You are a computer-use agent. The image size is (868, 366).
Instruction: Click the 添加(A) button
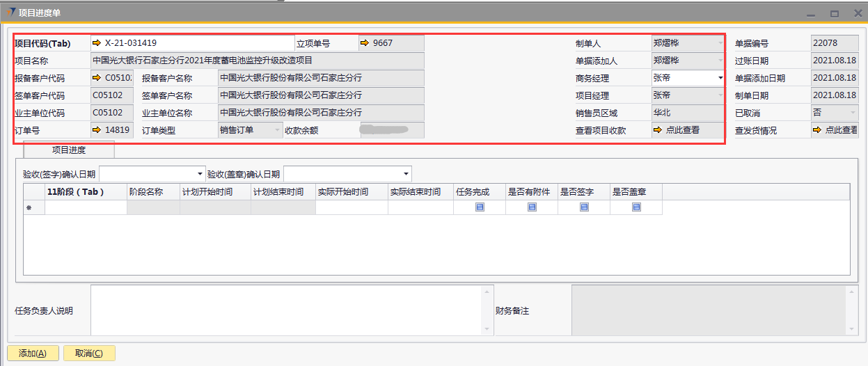[x=33, y=353]
